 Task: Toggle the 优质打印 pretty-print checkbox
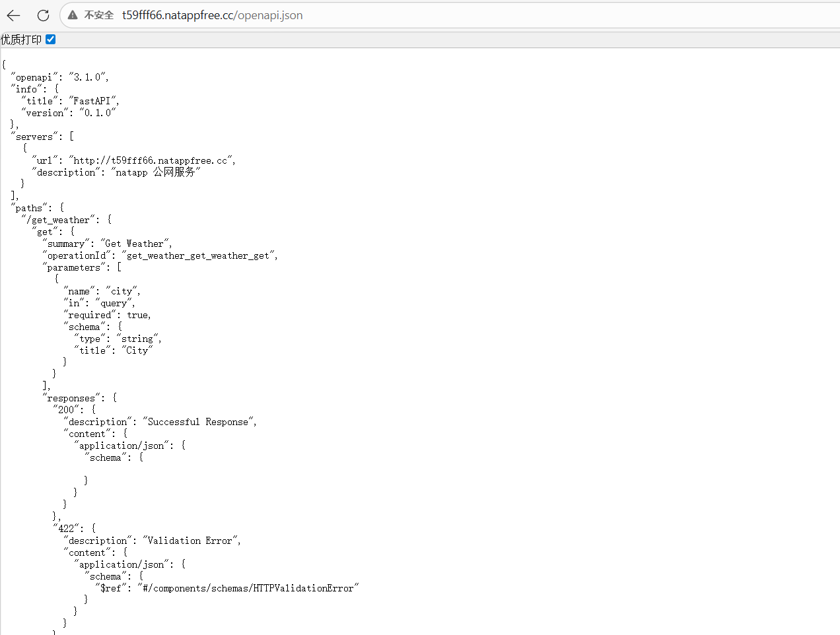coord(51,40)
